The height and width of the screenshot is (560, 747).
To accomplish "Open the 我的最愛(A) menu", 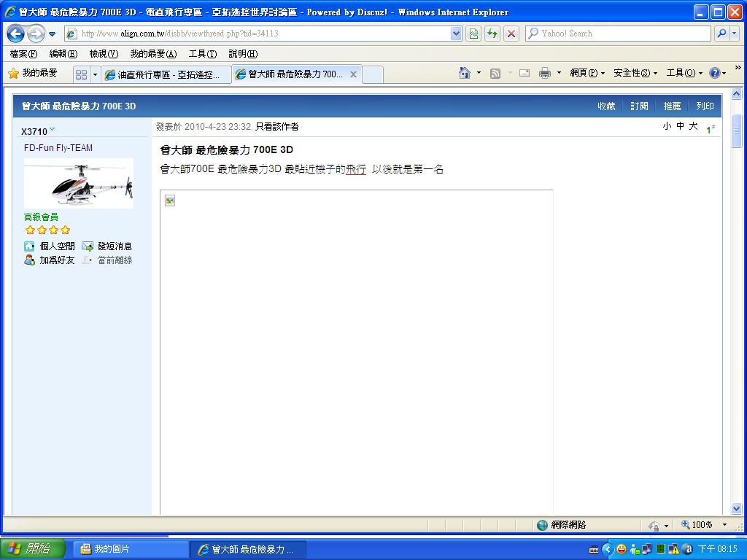I will point(153,54).
